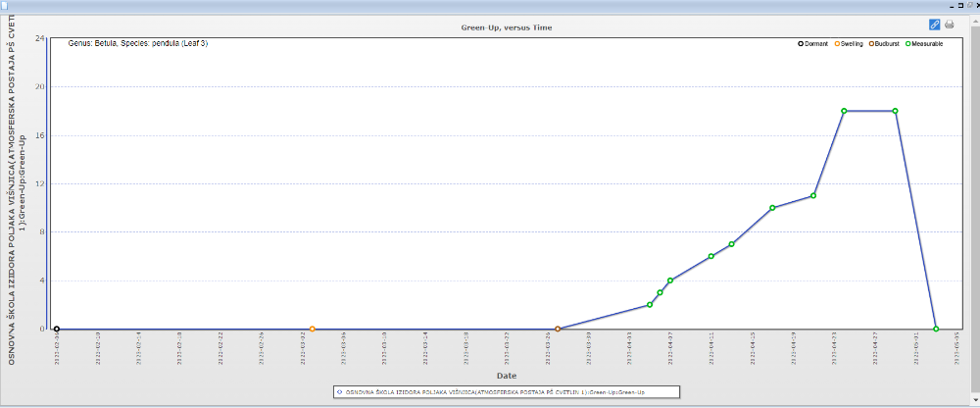Select the black Dormant data point on chart
Viewport: 980px width, 408px height.
coord(56,329)
